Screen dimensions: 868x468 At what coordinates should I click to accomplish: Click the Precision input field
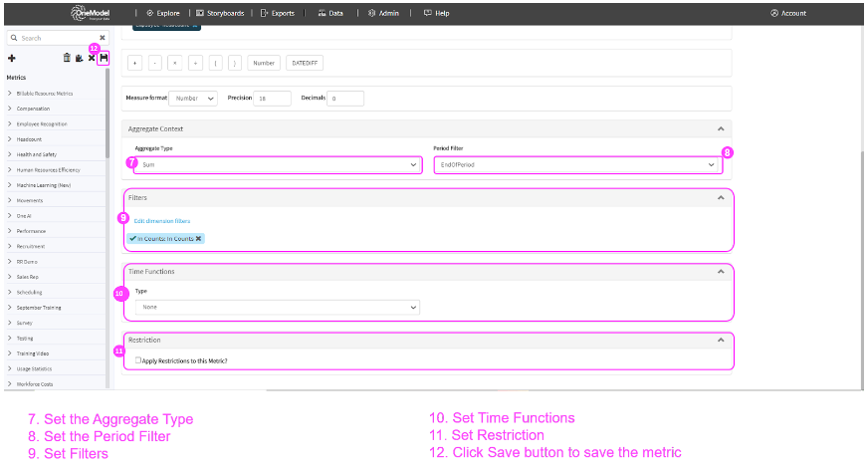click(x=272, y=99)
